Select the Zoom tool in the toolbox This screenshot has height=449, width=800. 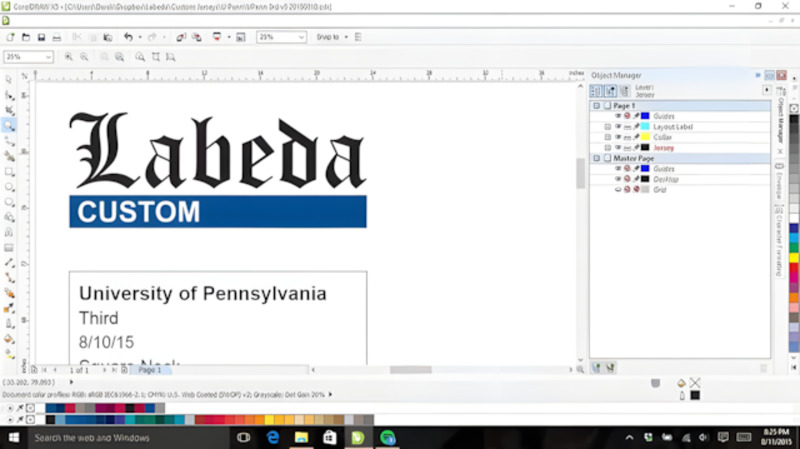tap(9, 125)
